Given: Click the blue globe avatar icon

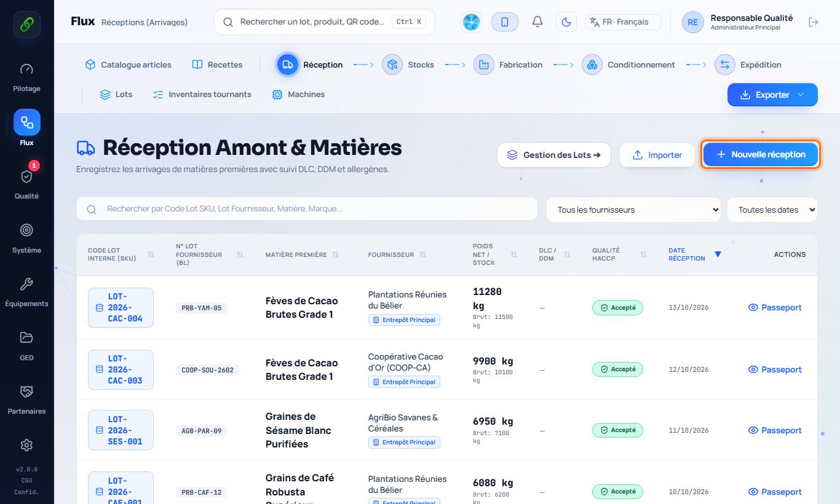Looking at the screenshot, I should [x=472, y=22].
